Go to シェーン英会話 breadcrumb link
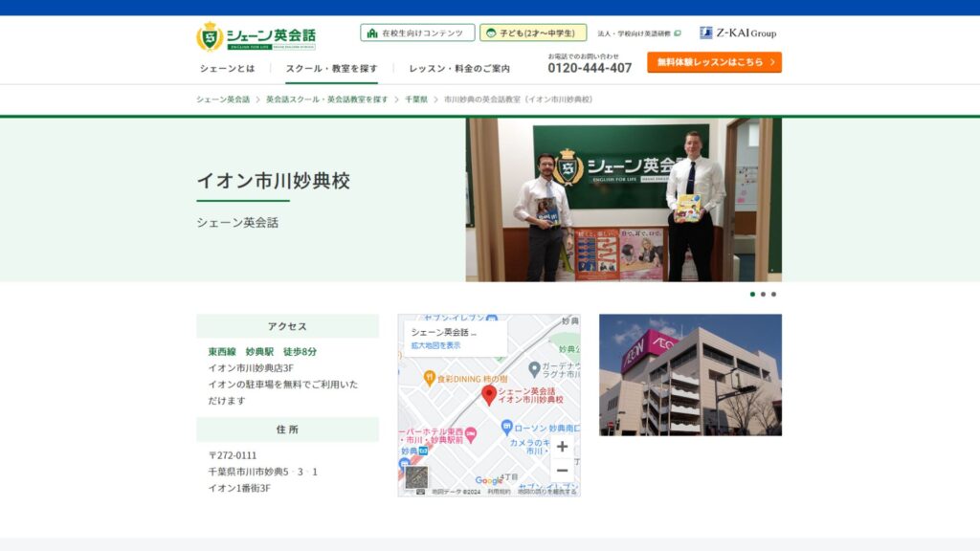This screenshot has width=980, height=551. point(222,99)
